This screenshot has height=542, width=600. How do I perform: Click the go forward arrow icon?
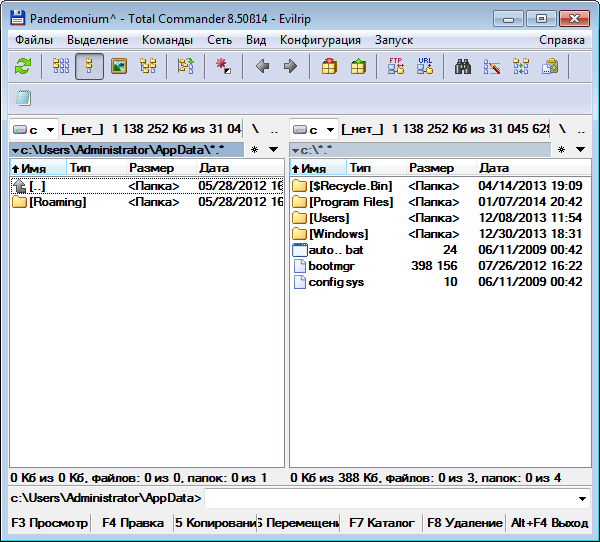pyautogui.click(x=290, y=66)
